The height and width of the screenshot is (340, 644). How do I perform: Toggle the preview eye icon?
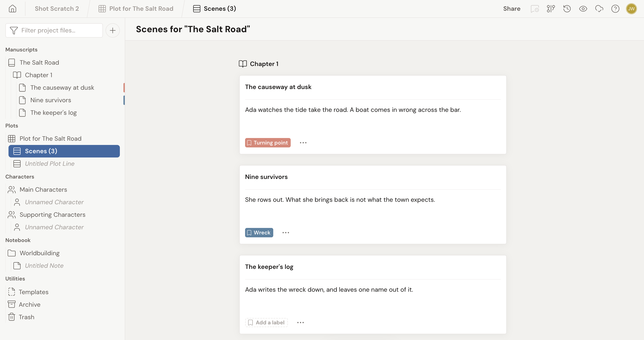tap(583, 9)
